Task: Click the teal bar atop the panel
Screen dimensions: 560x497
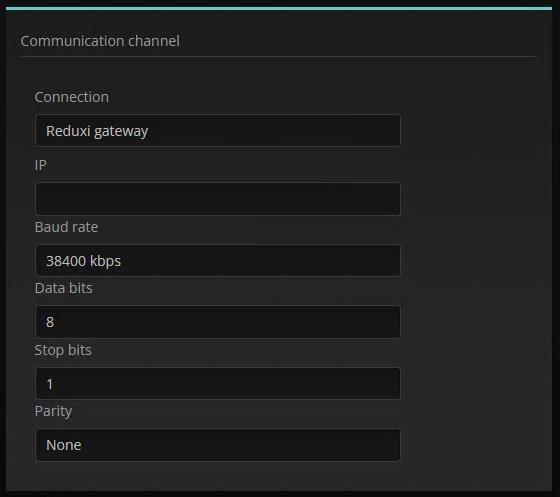Action: pos(279,8)
